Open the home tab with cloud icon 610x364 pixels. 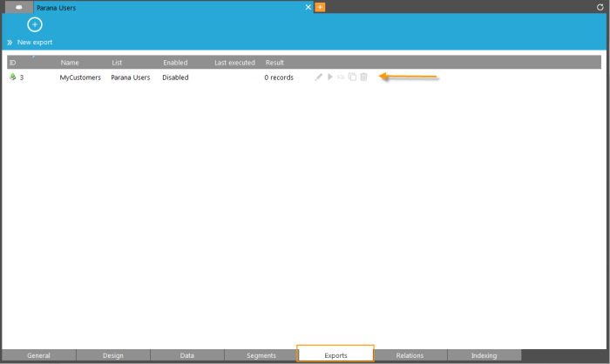tap(17, 7)
